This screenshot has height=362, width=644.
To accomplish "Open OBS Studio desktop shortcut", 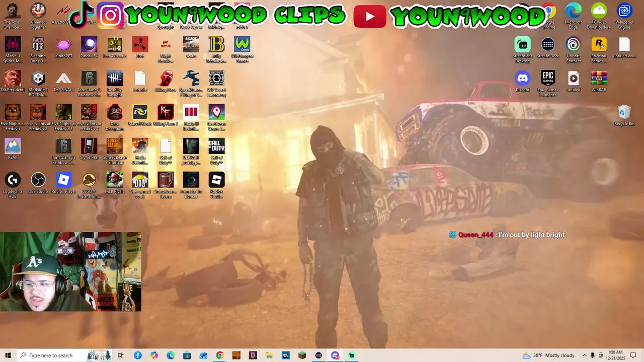I will [38, 183].
